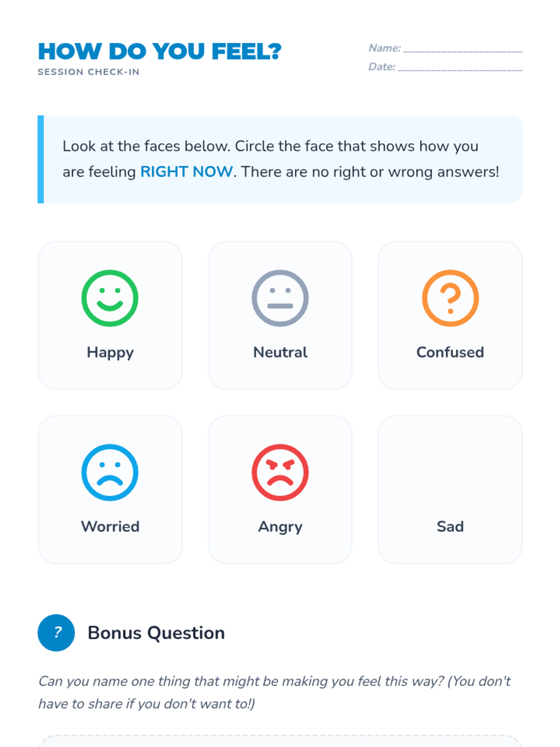
Task: Click the Name input line
Action: (x=462, y=48)
